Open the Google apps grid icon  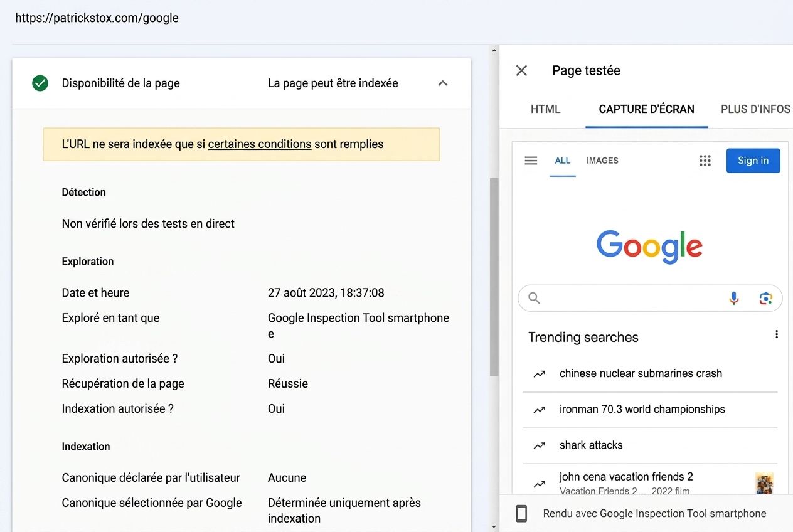[705, 161]
